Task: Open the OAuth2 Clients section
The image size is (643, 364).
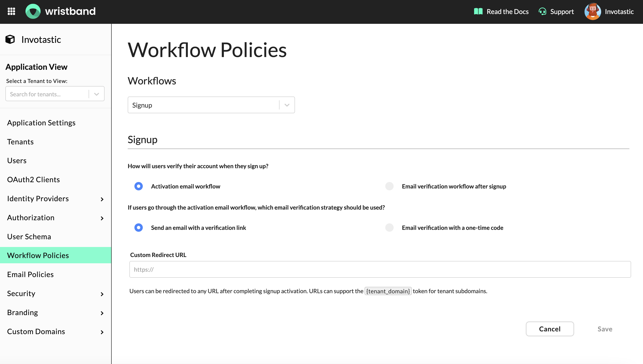Action: pyautogui.click(x=33, y=179)
